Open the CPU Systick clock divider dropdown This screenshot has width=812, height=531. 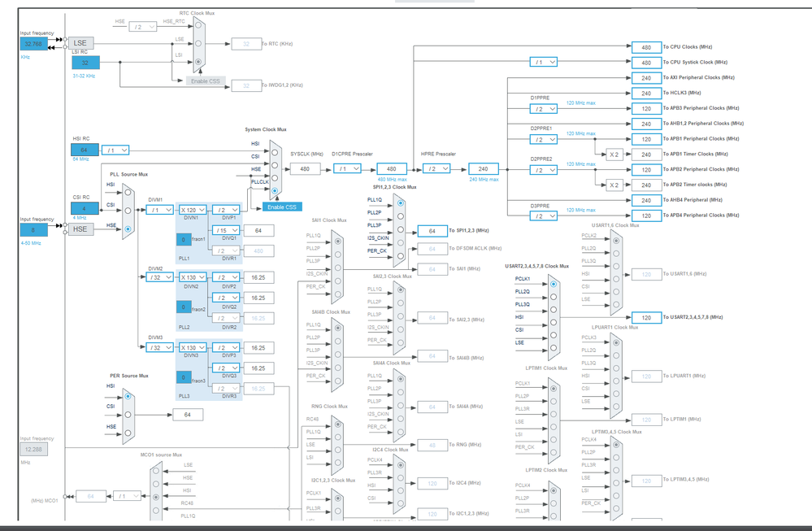point(544,62)
